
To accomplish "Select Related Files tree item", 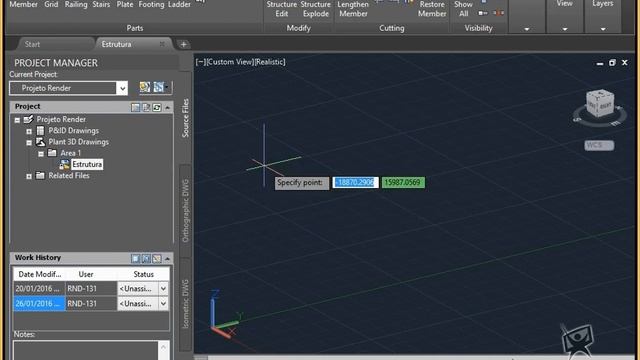I will click(x=69, y=176).
